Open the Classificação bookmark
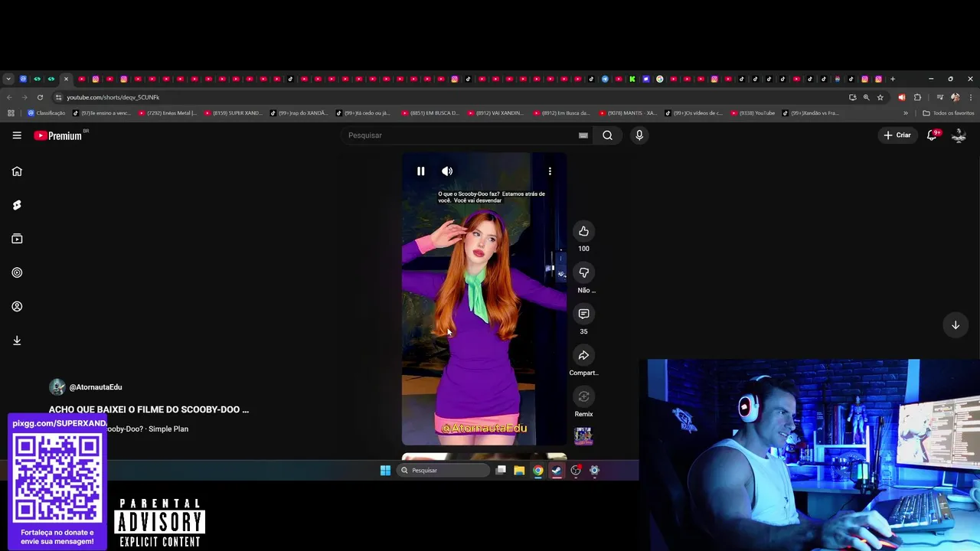This screenshot has width=980, height=551. tap(46, 113)
